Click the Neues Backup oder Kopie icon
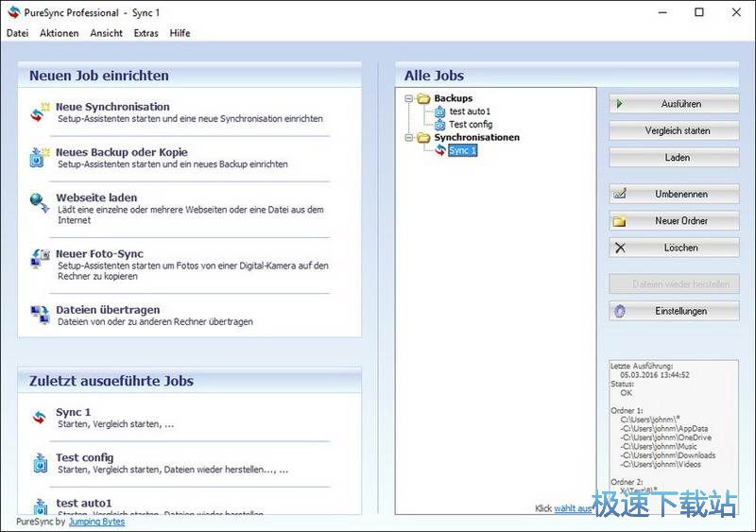 (40, 157)
